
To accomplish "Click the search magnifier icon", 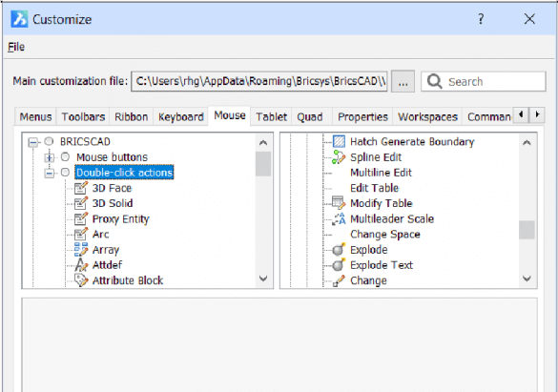I will pos(435,81).
